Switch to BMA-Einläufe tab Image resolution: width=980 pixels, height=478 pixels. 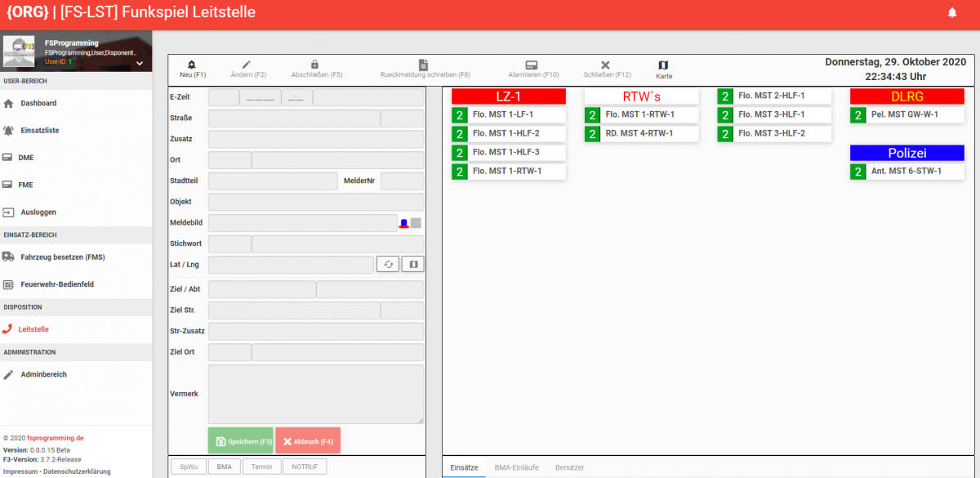click(516, 467)
